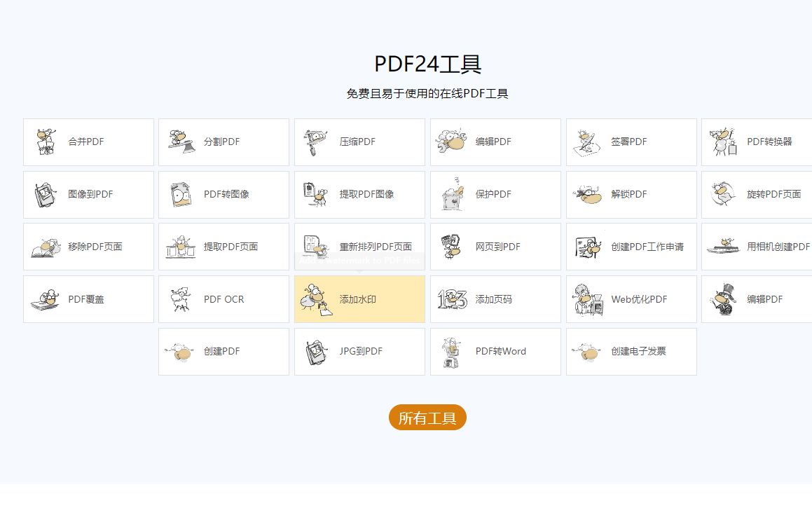This screenshot has width=812, height=522.
Task: Select the 网页到PDF icon
Action: (x=451, y=247)
